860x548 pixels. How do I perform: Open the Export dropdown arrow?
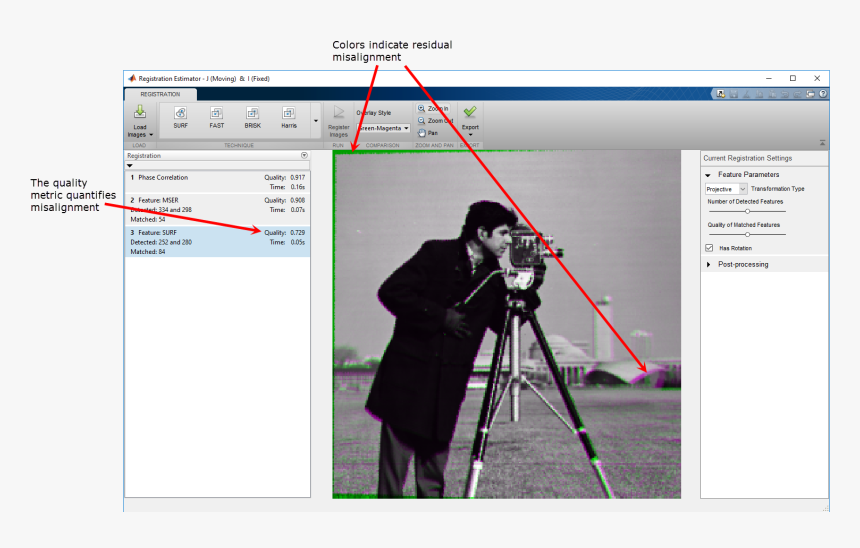470,135
